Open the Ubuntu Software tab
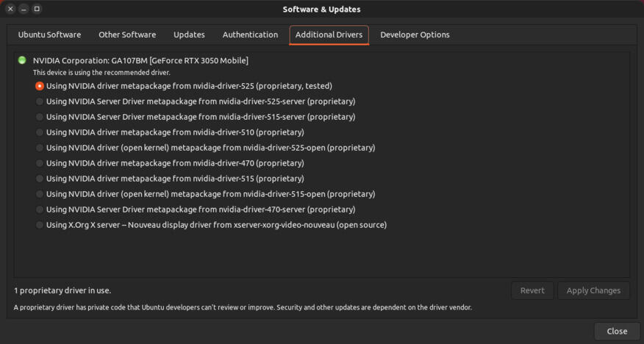 [x=49, y=35]
